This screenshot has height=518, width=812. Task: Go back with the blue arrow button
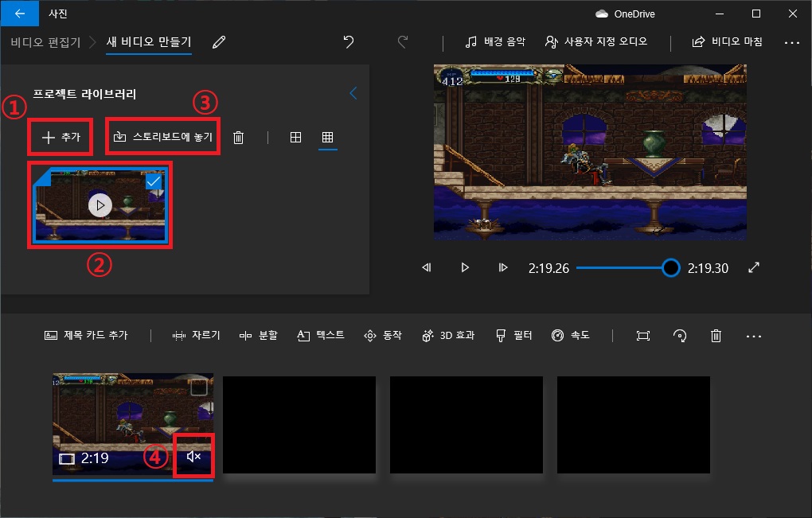pos(20,14)
